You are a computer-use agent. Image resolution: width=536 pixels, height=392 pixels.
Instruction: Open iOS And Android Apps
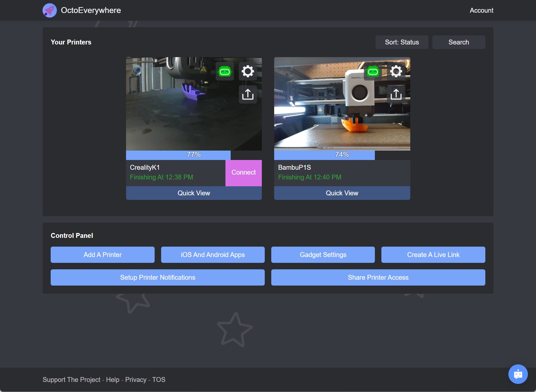tap(212, 255)
